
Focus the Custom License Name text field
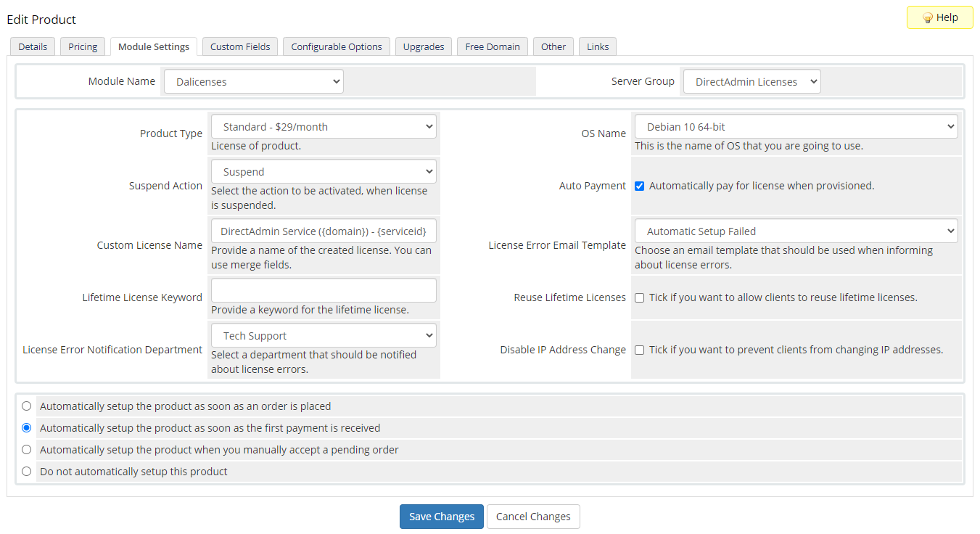(324, 231)
